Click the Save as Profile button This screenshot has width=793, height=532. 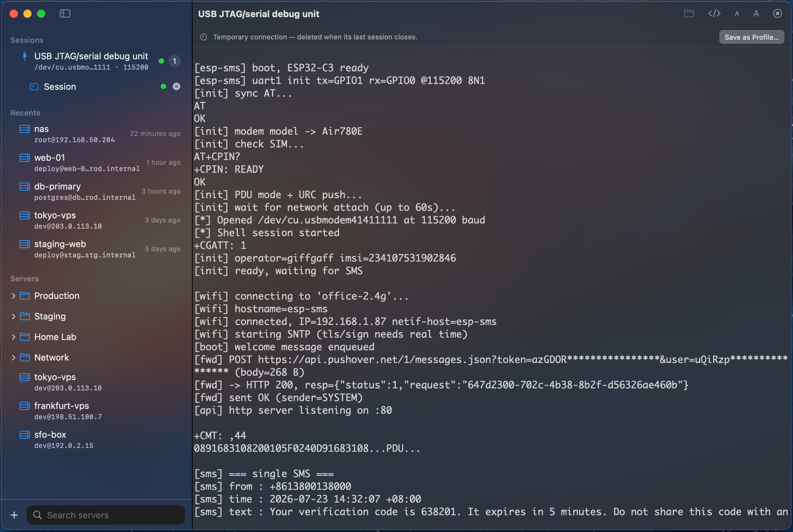coord(752,37)
